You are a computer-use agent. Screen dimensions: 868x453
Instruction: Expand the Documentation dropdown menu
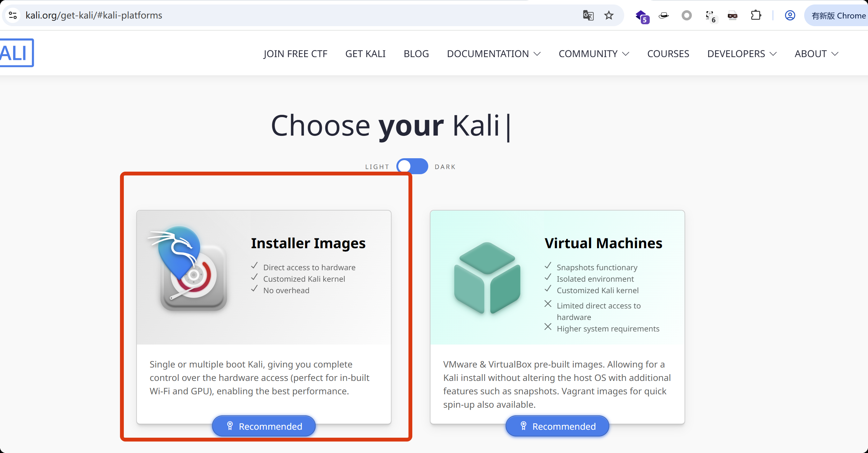(x=494, y=54)
